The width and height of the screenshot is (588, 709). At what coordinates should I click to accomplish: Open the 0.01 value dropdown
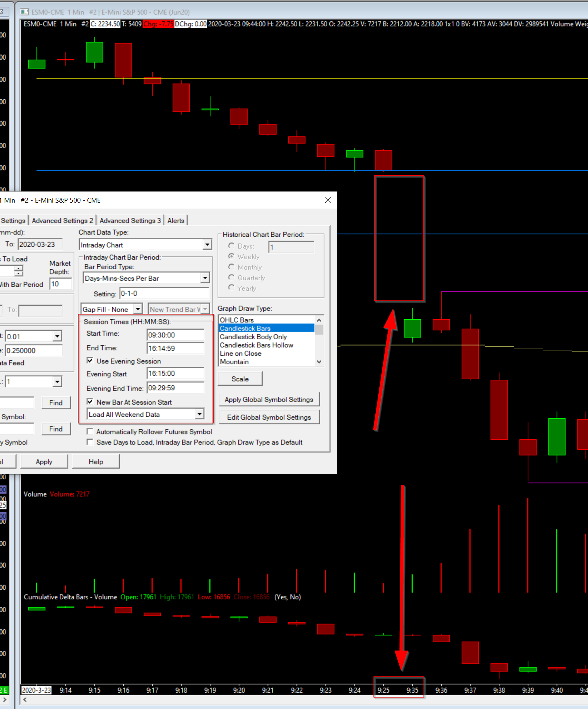57,336
